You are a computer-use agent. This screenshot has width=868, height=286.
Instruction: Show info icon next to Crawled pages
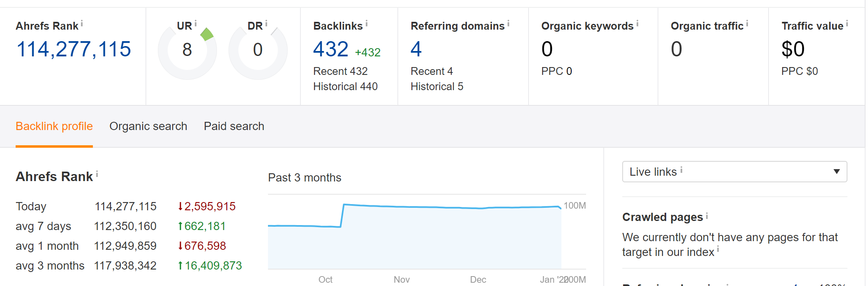click(x=707, y=215)
